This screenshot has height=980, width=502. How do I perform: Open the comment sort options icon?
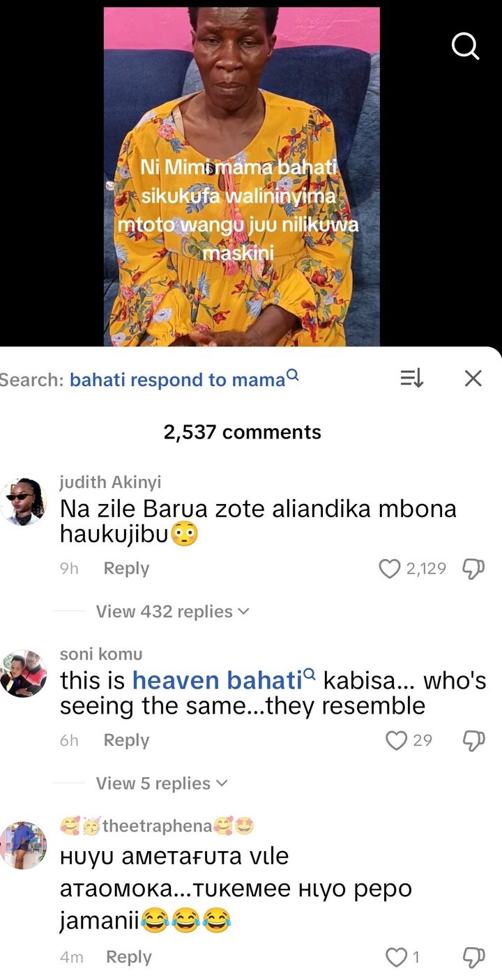[411, 378]
